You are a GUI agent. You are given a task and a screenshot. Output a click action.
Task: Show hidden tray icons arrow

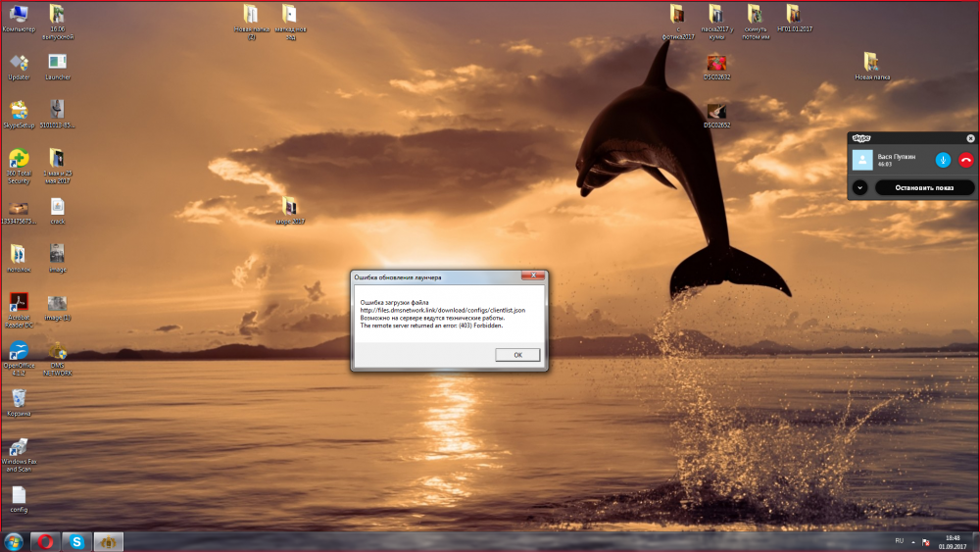coord(914,540)
